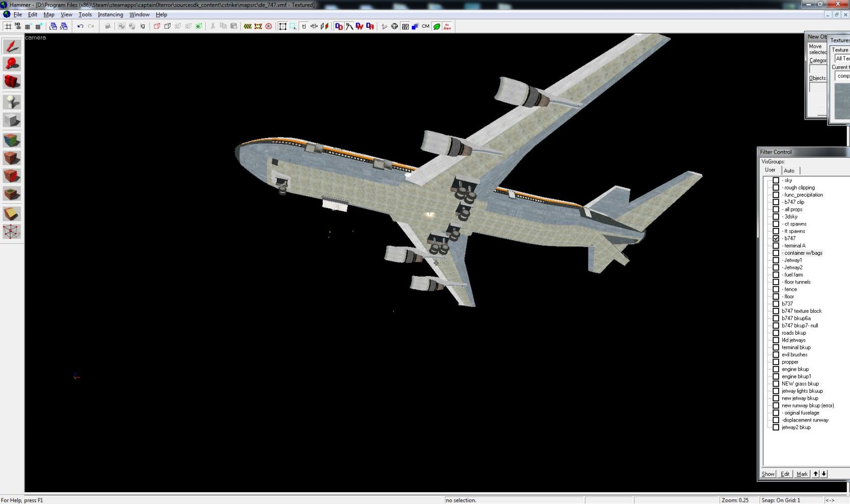Open the texture group 'All Tex' dropdown
This screenshot has width=850, height=504.
[x=842, y=59]
